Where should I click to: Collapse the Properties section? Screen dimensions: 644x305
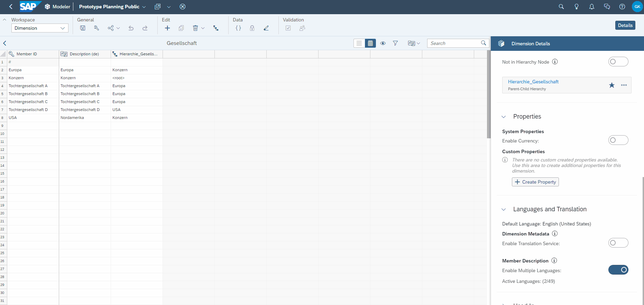(x=504, y=117)
